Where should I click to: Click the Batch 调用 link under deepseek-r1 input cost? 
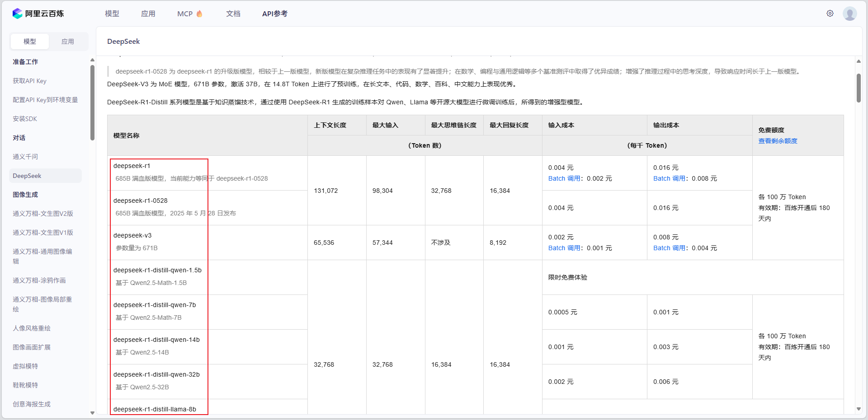pyautogui.click(x=564, y=178)
